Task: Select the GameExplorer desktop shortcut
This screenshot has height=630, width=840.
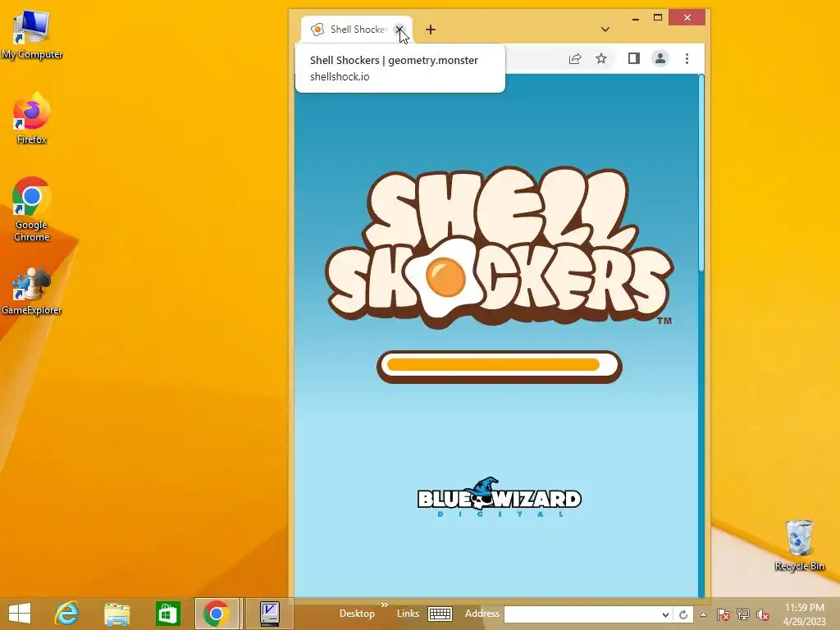Action: (x=32, y=291)
